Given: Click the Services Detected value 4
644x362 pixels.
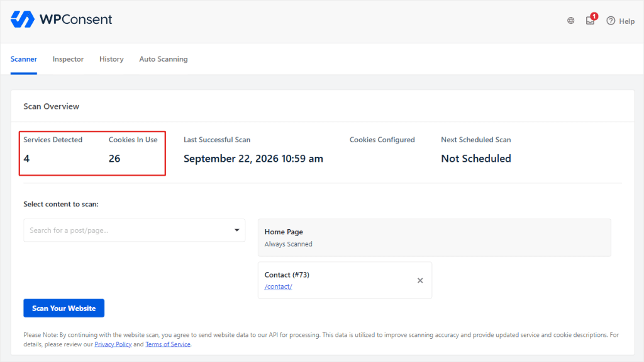Looking at the screenshot, I should click(26, 159).
